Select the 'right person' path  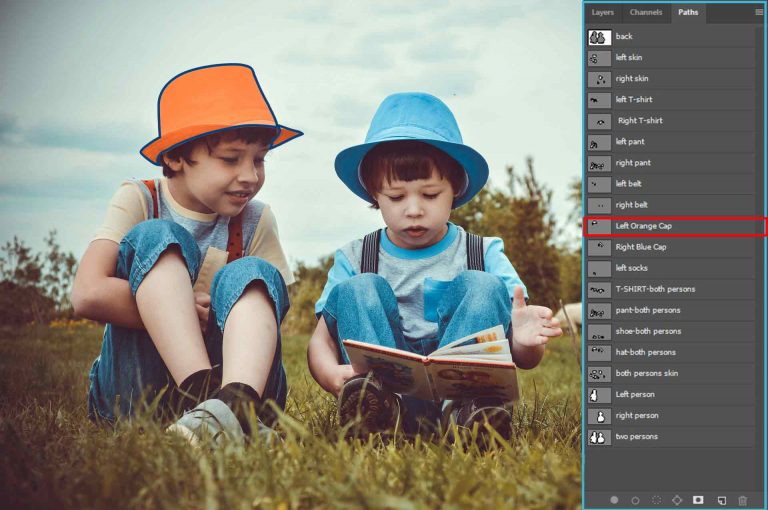tap(671, 416)
